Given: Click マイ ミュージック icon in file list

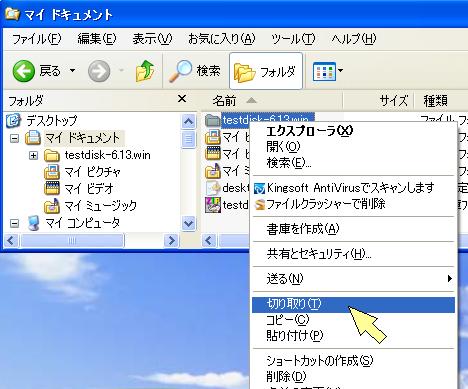Looking at the screenshot, I should (x=212, y=171).
